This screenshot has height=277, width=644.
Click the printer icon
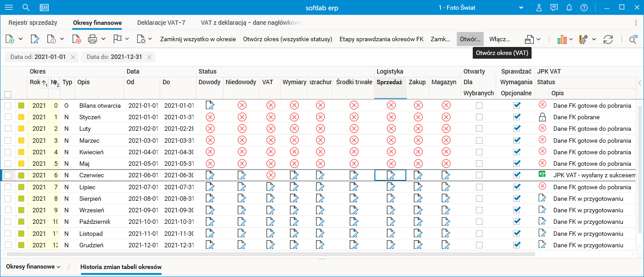tap(93, 39)
